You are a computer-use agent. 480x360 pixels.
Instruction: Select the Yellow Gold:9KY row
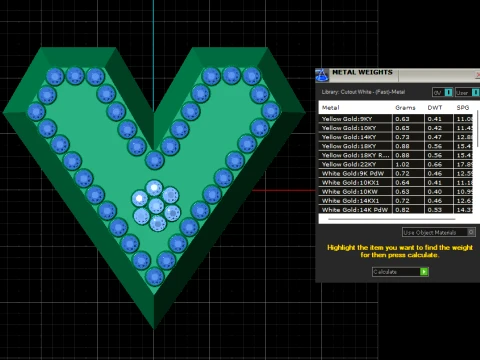click(396, 119)
